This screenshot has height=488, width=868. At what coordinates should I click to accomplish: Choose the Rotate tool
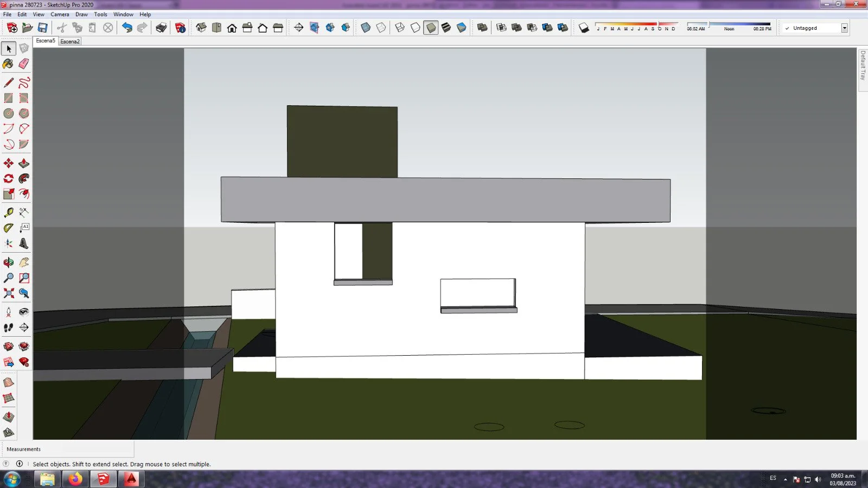tap(9, 178)
